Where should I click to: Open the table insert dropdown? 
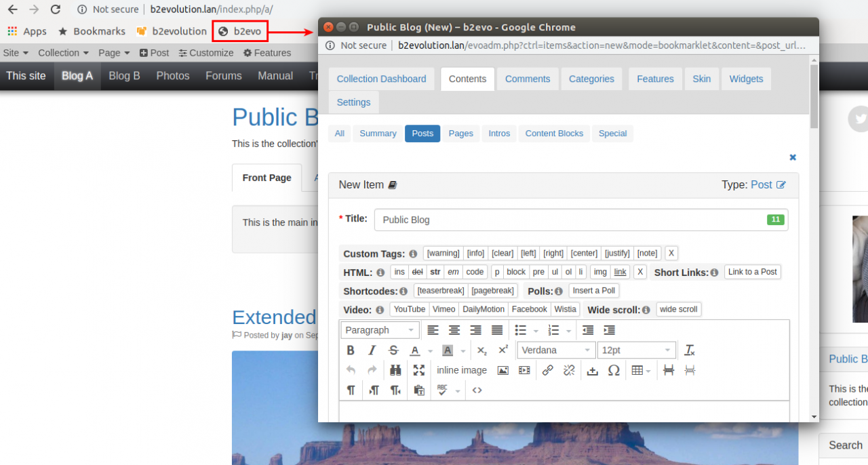click(x=641, y=370)
